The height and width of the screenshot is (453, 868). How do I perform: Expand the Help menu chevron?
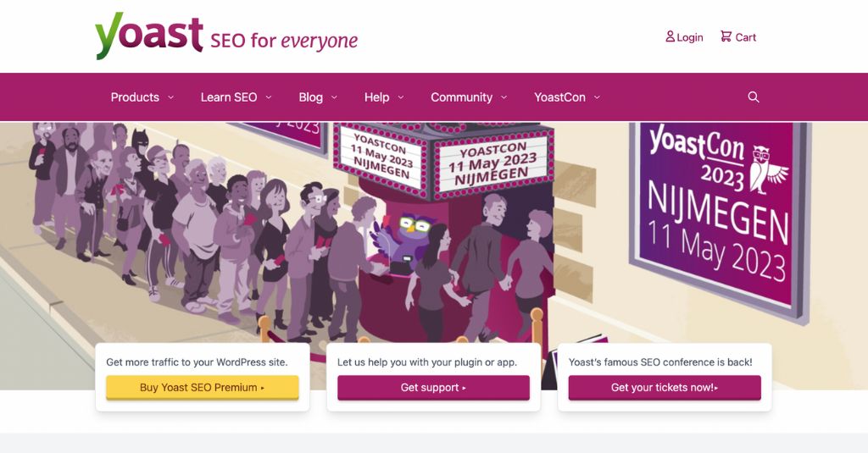pyautogui.click(x=401, y=97)
